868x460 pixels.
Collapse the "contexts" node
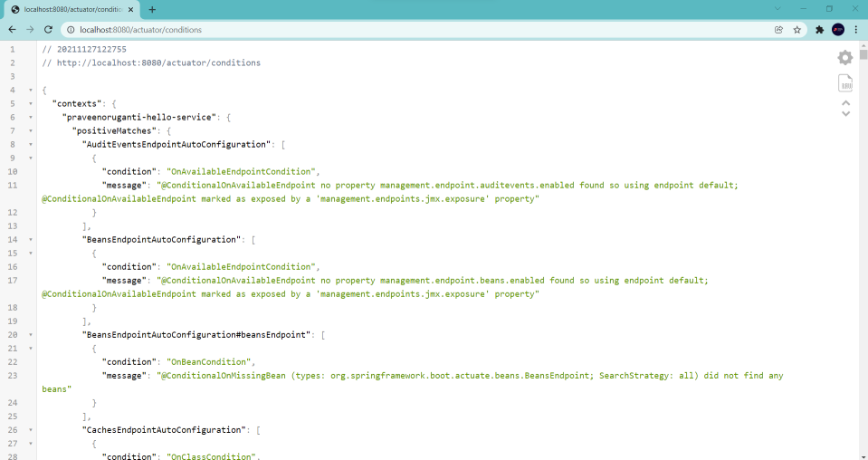tap(31, 103)
